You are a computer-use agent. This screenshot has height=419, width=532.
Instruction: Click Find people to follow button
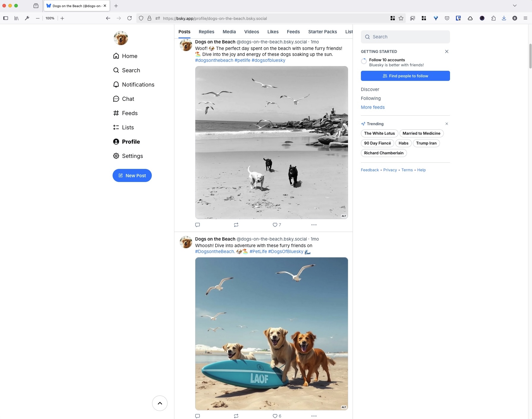click(x=405, y=76)
